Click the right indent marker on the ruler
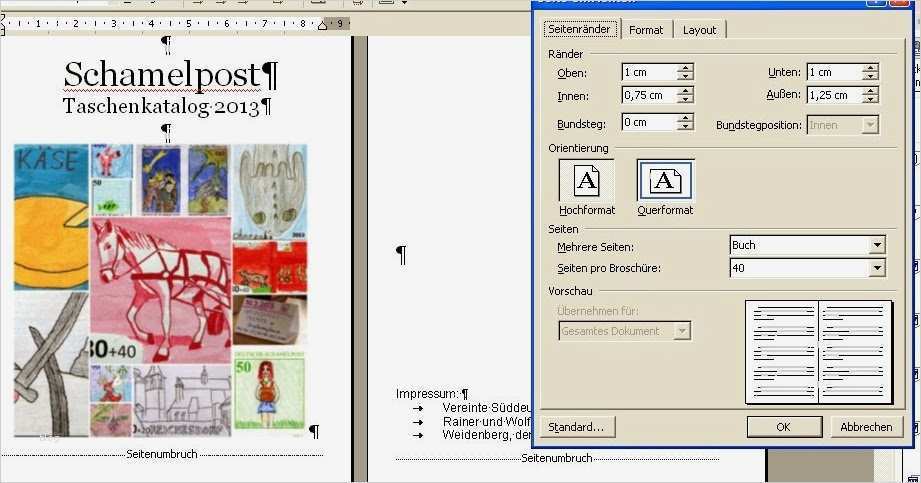Image resolution: width=921 pixels, height=483 pixels. (322, 24)
